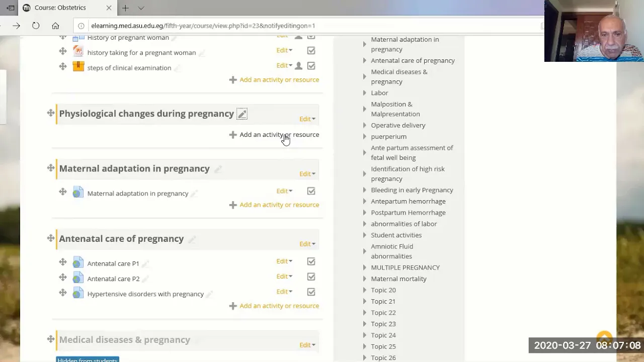Image resolution: width=644 pixels, height=362 pixels.
Task: Click move handle for Antenatal care P2
Action: pos(63,277)
